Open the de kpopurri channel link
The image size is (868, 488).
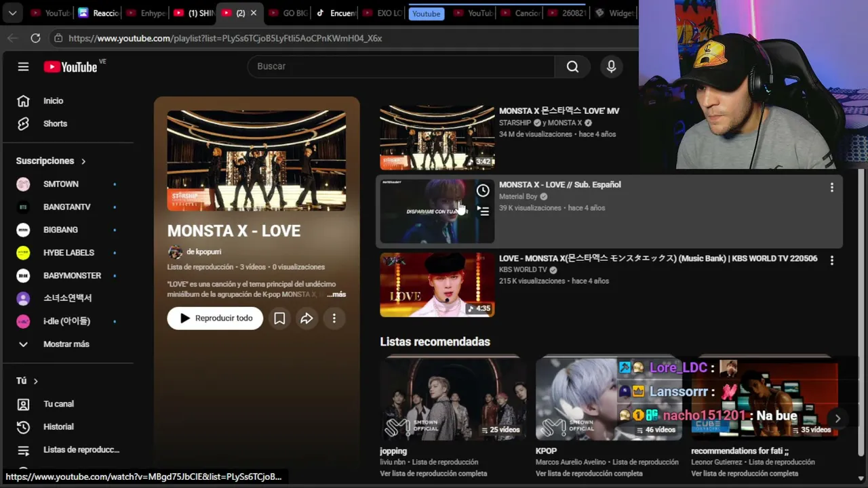click(x=203, y=252)
